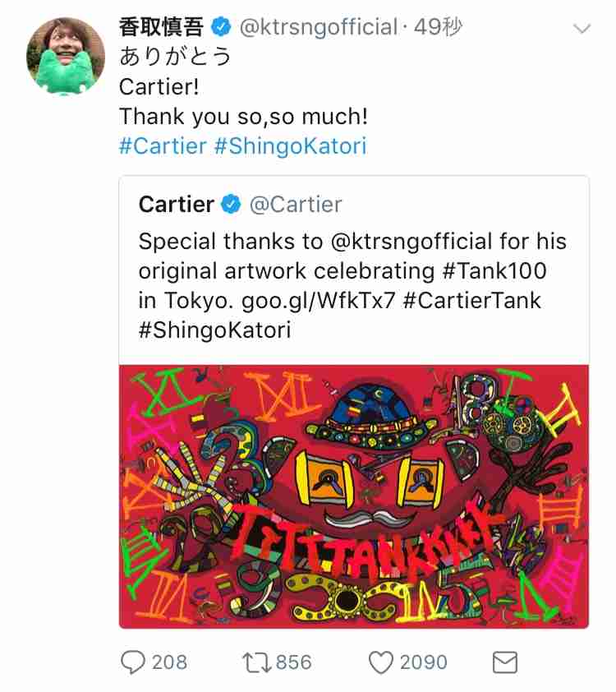Click the #CartierTank hashtag
Viewport: 616px width, 692px height.
coord(471,301)
